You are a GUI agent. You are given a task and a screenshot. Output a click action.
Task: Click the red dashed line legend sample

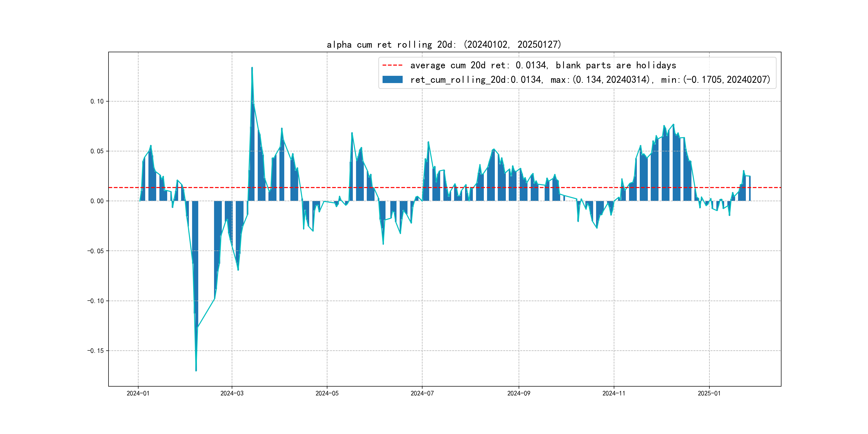click(392, 65)
